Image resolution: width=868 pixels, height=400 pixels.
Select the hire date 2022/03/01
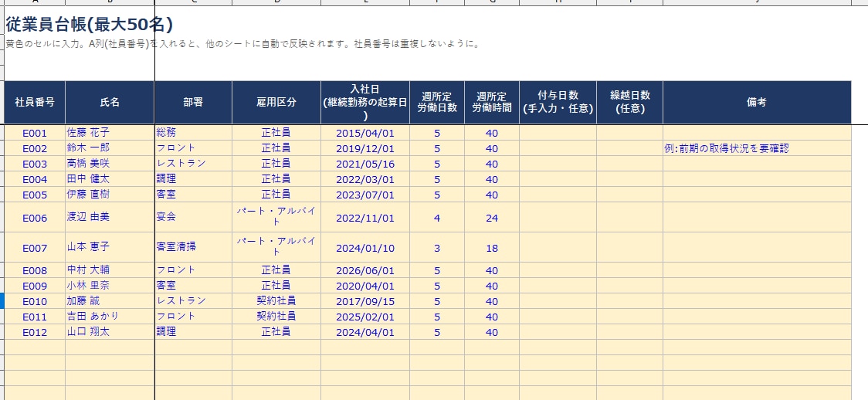click(x=364, y=179)
